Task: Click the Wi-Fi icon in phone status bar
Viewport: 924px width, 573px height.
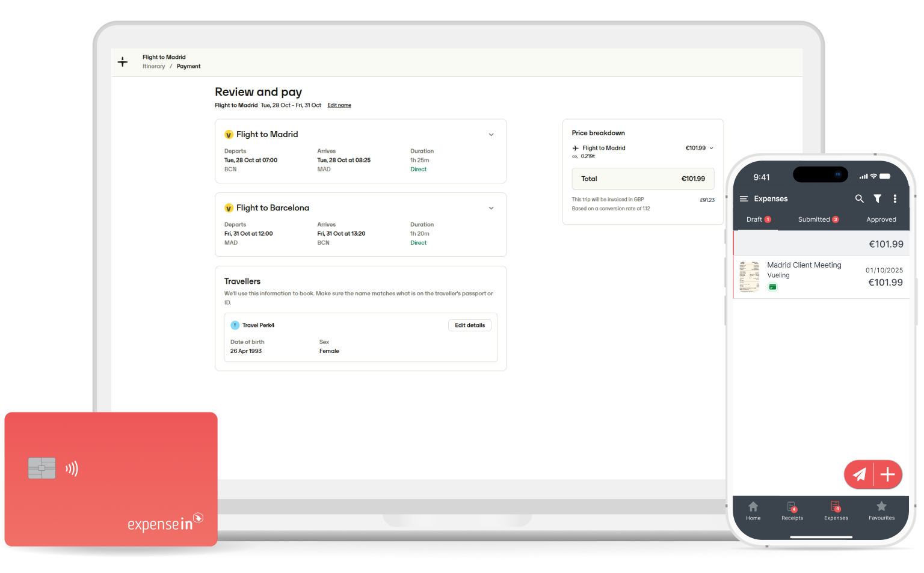Action: [x=873, y=176]
